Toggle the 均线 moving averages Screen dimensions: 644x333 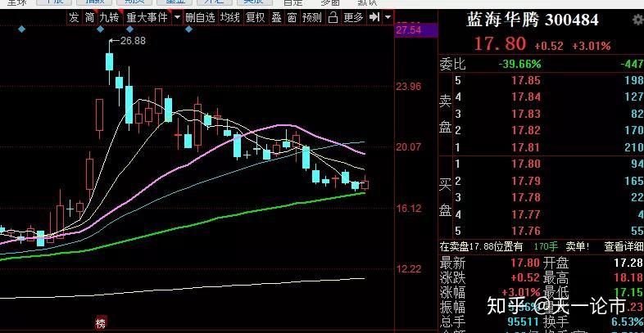click(229, 18)
